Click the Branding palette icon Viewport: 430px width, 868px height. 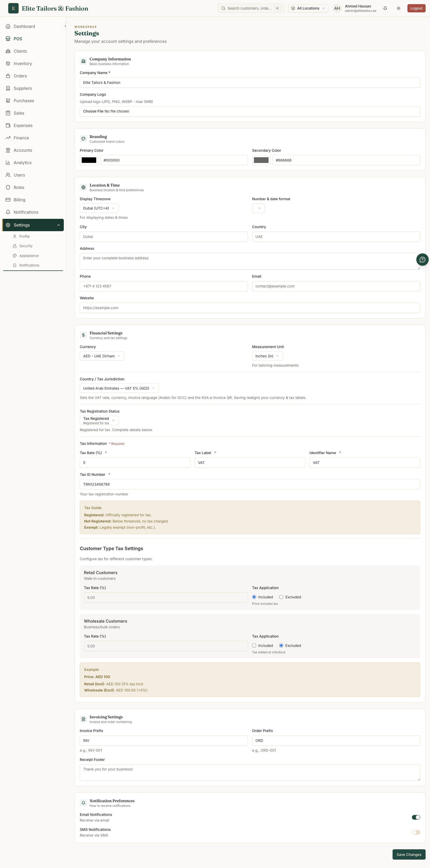(x=83, y=139)
